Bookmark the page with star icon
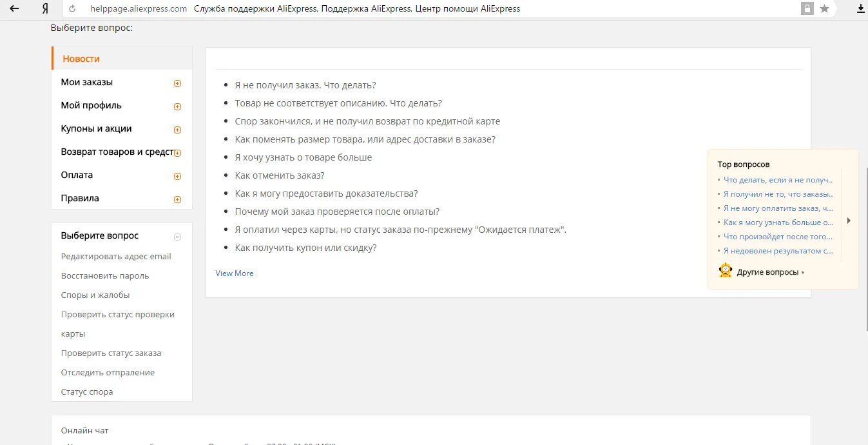Viewport: 868px width, 445px height. 824,9
